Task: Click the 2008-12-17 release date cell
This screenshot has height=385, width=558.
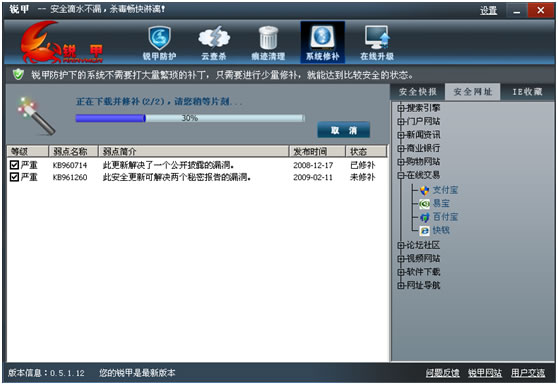Action: [x=313, y=165]
